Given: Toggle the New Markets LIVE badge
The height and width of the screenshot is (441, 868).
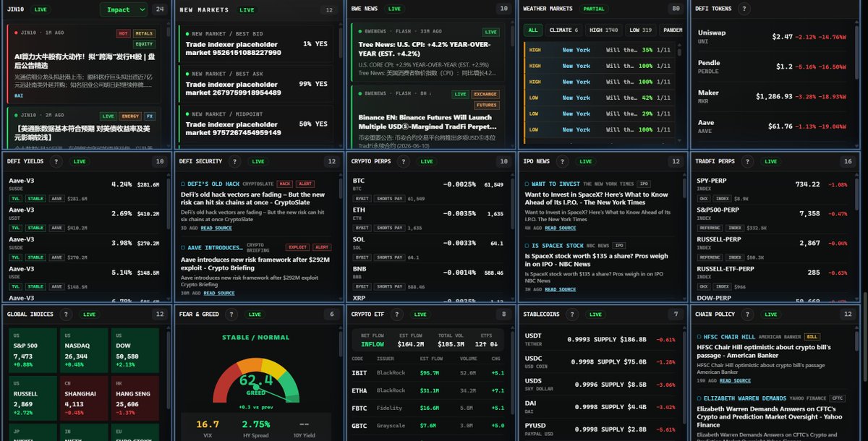Looking at the screenshot, I should (x=247, y=10).
